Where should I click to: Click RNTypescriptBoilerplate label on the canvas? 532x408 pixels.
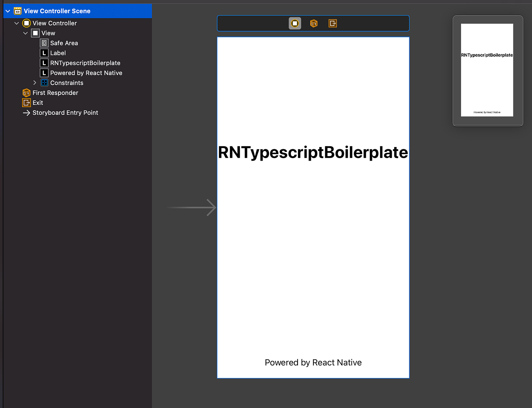coord(313,152)
